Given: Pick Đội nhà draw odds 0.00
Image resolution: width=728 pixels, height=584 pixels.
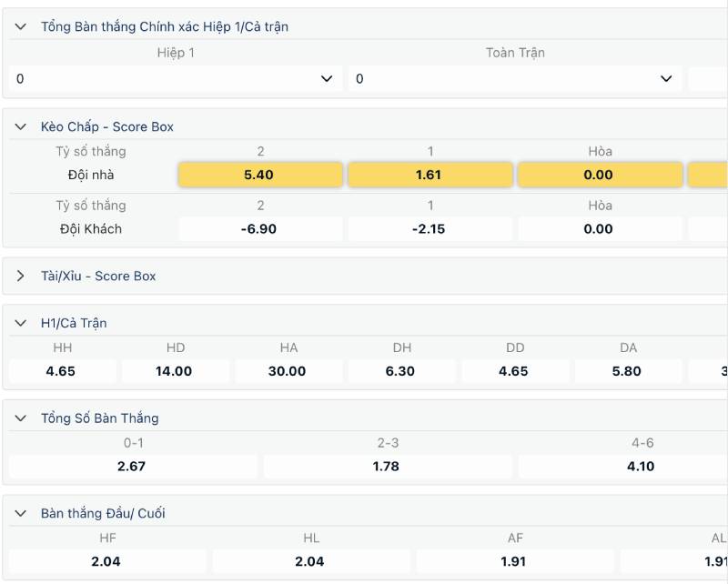Looking at the screenshot, I should [x=599, y=175].
